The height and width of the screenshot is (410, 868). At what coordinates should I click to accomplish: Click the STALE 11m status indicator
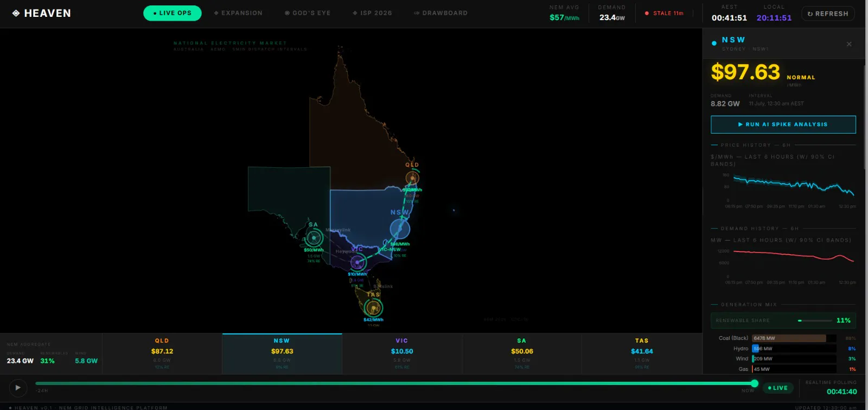pyautogui.click(x=664, y=13)
